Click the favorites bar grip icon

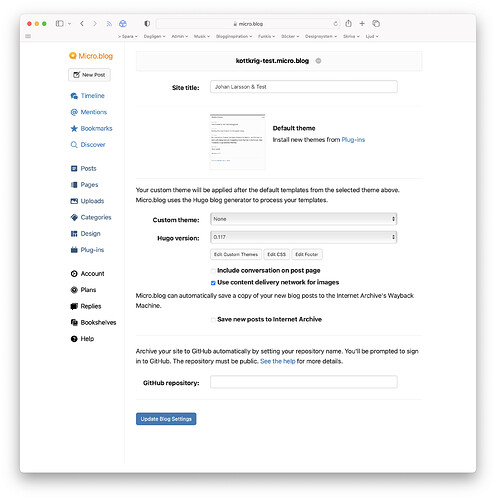(x=28, y=36)
